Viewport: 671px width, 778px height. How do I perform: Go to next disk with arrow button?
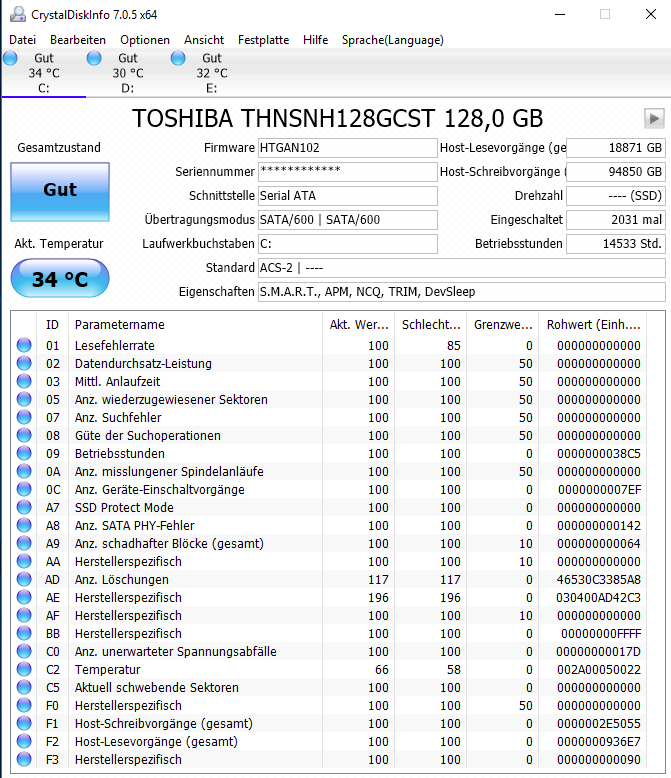654,119
